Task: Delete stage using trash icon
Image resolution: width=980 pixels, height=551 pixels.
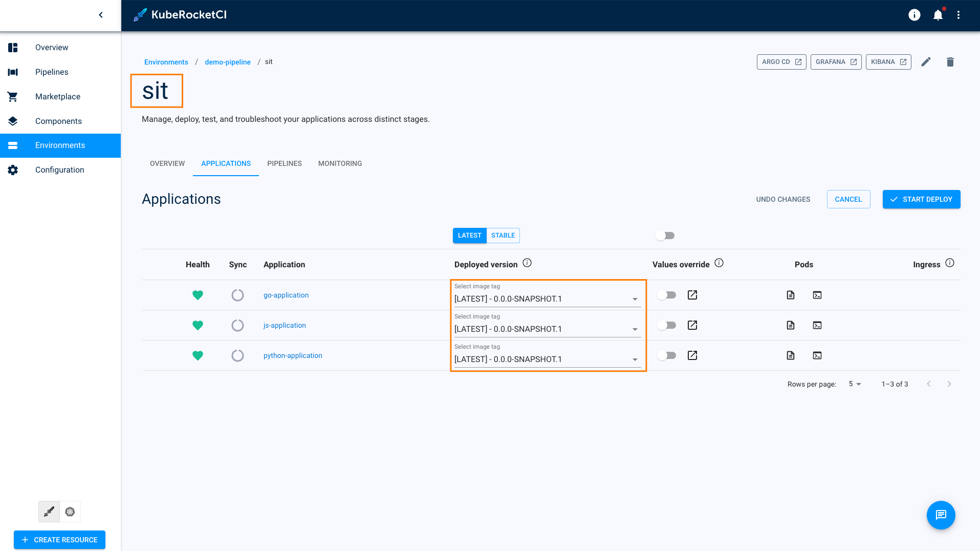Action: click(x=950, y=62)
